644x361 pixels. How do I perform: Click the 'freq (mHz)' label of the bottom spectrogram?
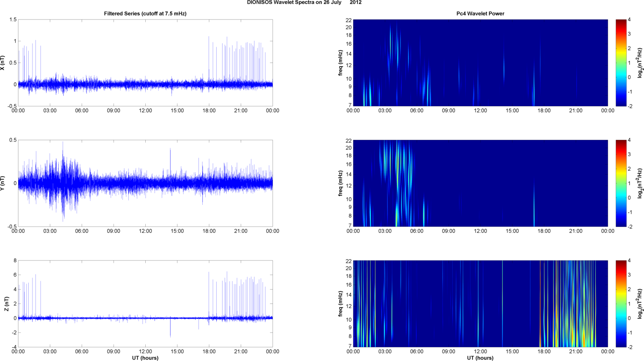pyautogui.click(x=340, y=304)
